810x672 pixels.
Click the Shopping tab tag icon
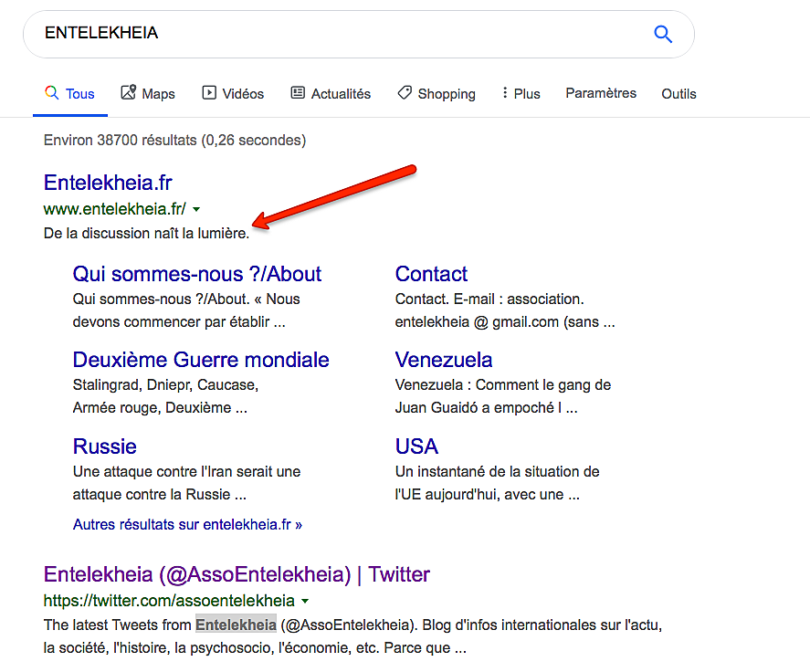coord(405,93)
